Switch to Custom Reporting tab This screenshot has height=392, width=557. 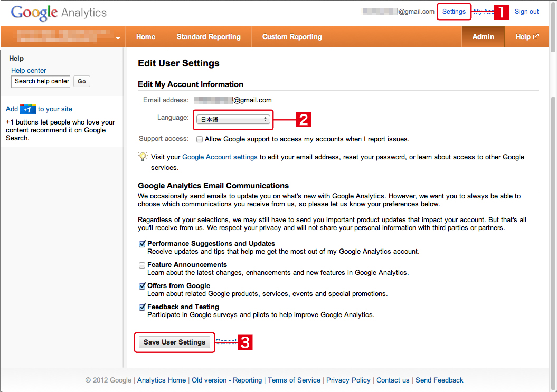pos(292,36)
